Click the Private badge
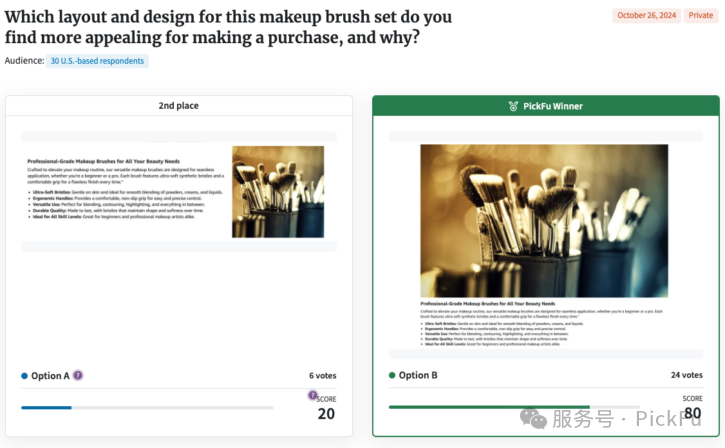This screenshot has width=725, height=448. tap(701, 15)
